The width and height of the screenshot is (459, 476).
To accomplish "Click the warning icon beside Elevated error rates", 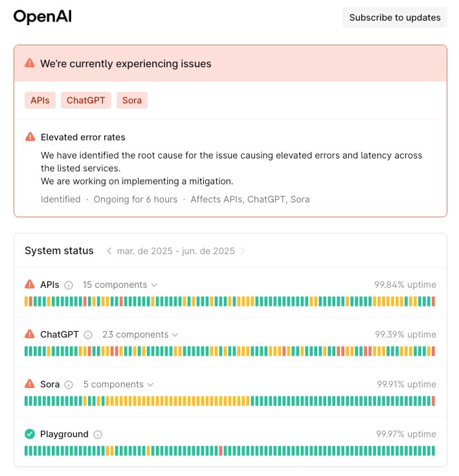I will (30, 137).
